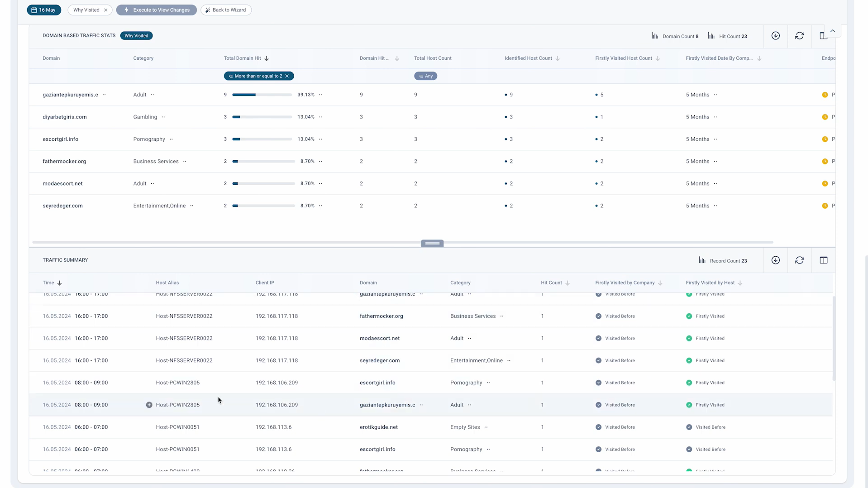Click the calendar icon on the 16 May filter
The width and height of the screenshot is (868, 488).
coord(34,10)
